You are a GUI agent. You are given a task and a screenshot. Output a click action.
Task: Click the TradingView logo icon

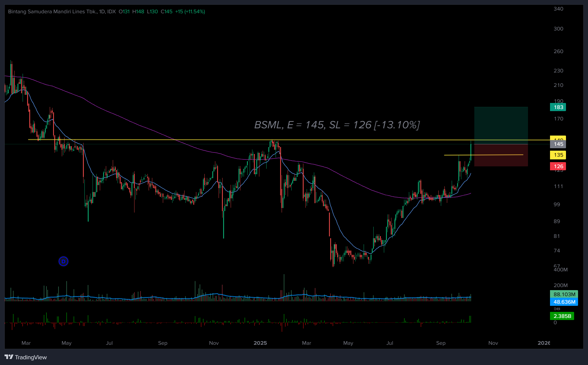click(9, 357)
